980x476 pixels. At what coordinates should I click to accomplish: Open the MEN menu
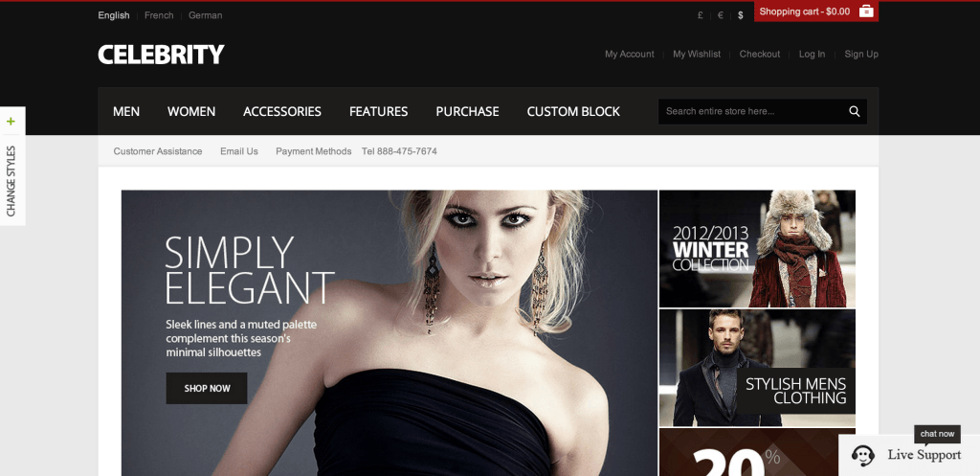(x=126, y=111)
